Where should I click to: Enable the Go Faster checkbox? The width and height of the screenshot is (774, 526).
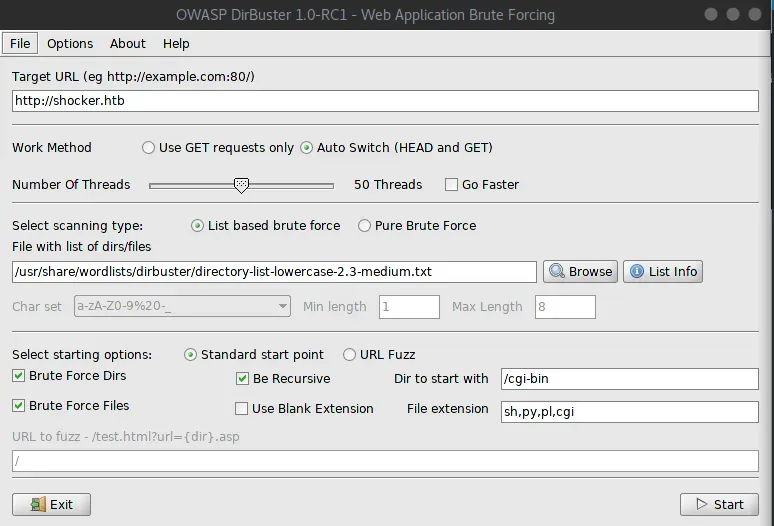[451, 184]
